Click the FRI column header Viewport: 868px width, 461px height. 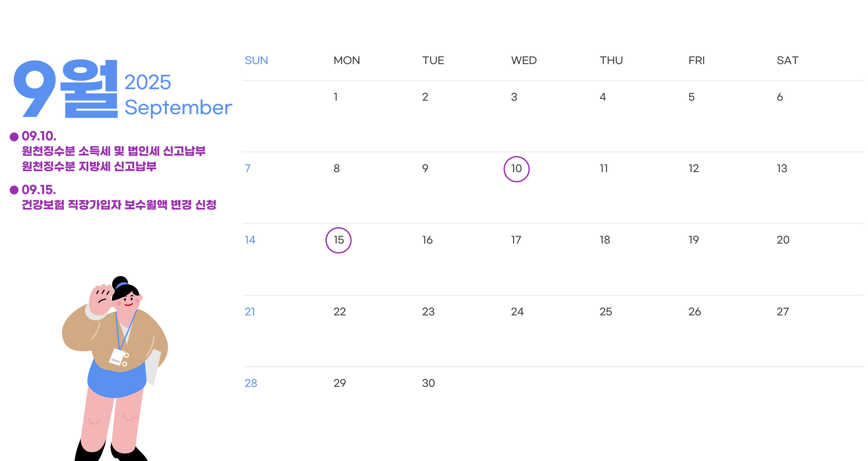[x=696, y=60]
